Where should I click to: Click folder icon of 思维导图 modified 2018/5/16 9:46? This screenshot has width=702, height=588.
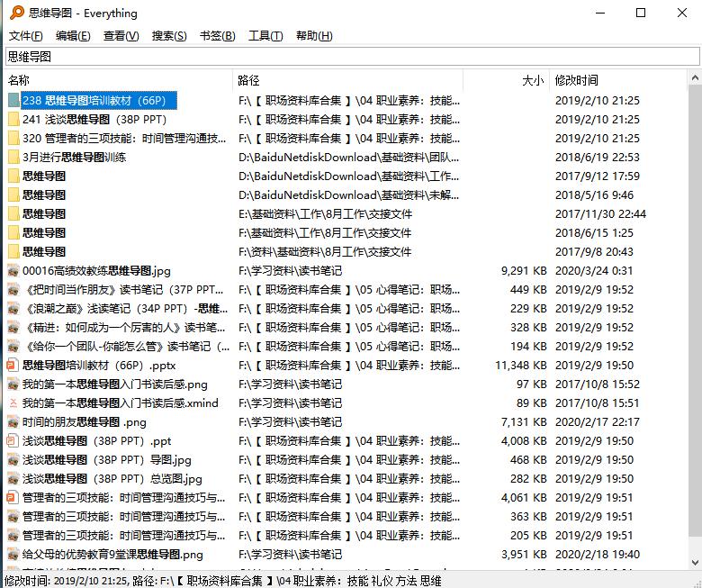coord(13,194)
